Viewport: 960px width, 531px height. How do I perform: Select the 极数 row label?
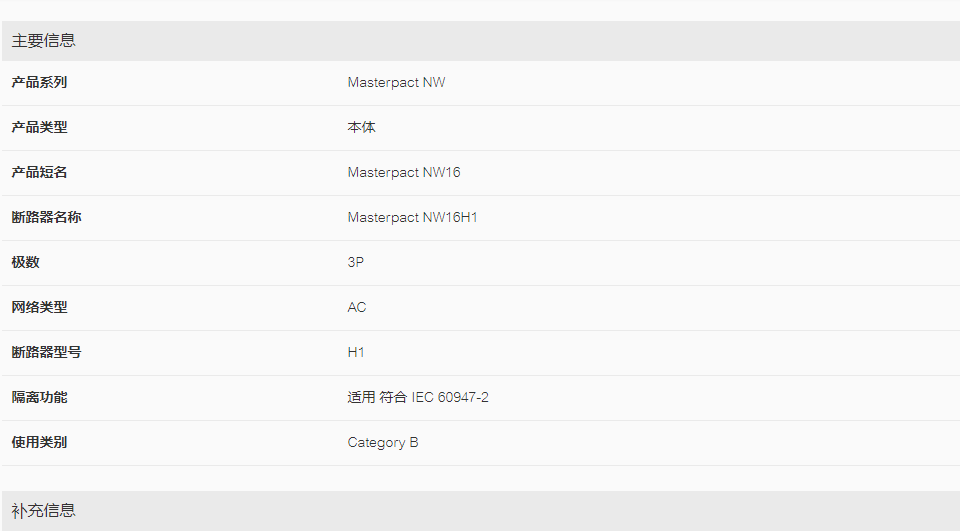pyautogui.click(x=26, y=262)
